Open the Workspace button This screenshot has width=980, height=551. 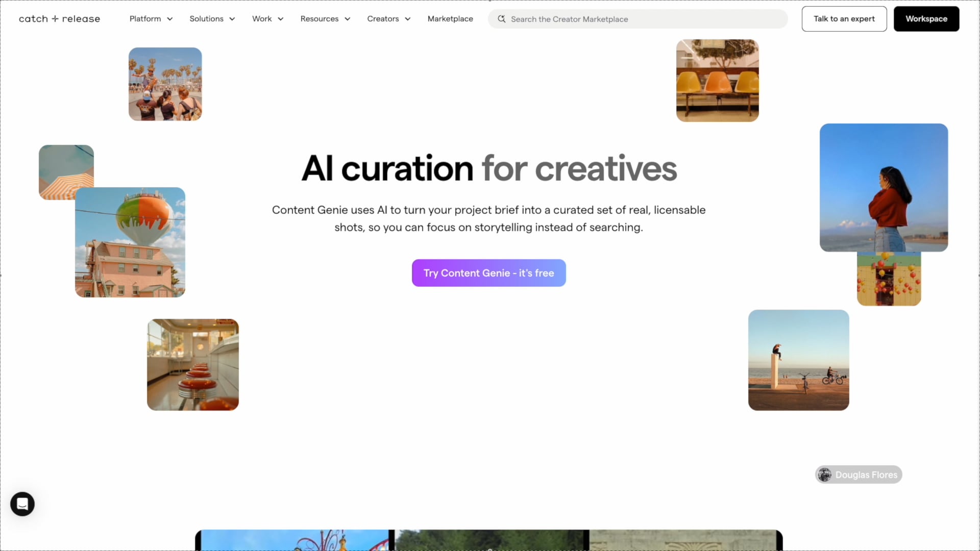click(926, 19)
